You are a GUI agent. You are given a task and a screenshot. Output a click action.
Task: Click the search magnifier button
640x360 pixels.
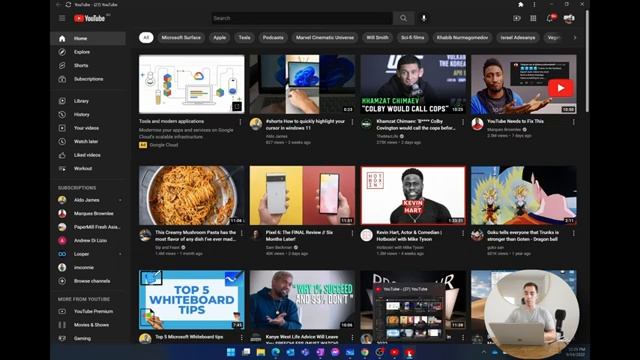click(403, 18)
